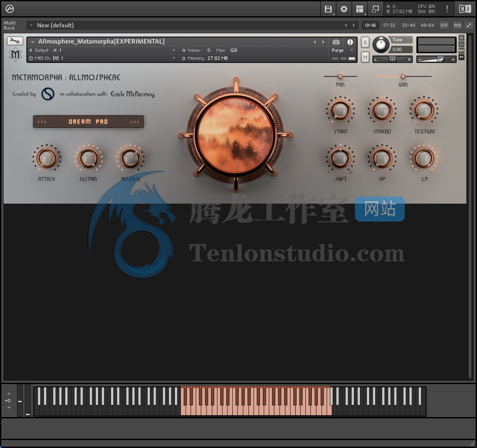Select the 49-64 rack page tab
The width and height of the screenshot is (477, 448).
[x=427, y=25]
